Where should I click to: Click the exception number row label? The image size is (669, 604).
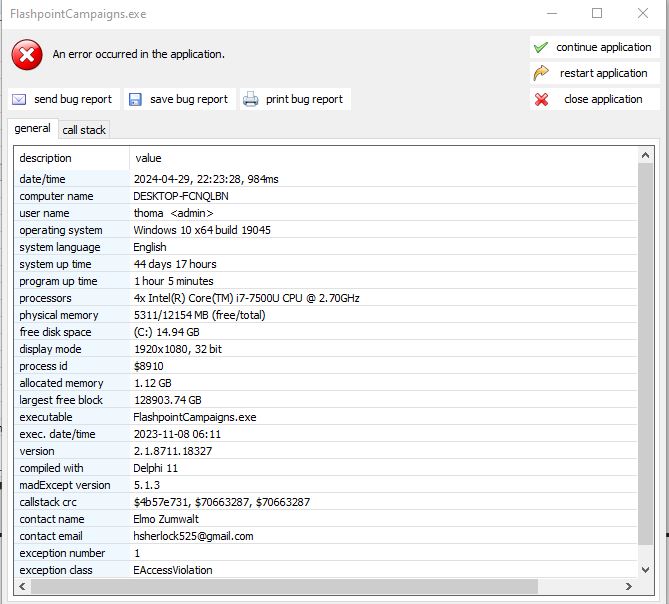point(62,553)
